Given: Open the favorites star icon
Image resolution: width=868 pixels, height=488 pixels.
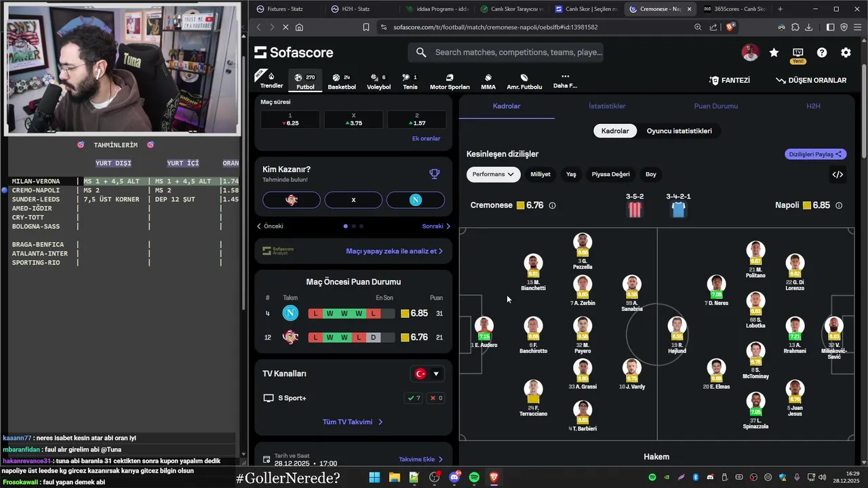Looking at the screenshot, I should (774, 53).
